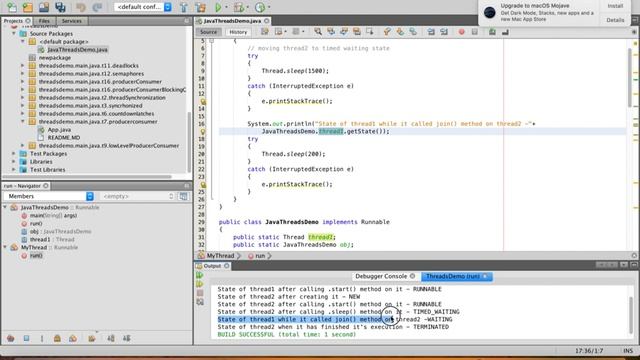Viewport: 640px width, 360px height.
Task: Click the Stop square icon in Output panel
Action: (200, 293)
